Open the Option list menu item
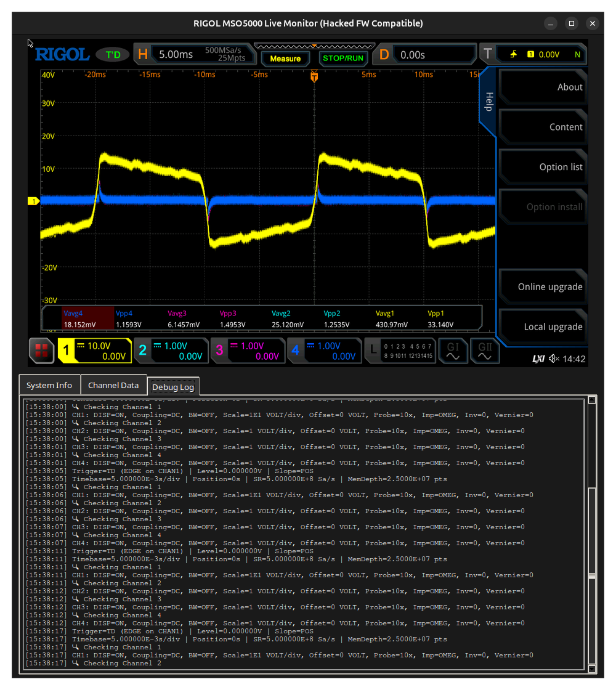616x690 pixels. click(x=543, y=167)
